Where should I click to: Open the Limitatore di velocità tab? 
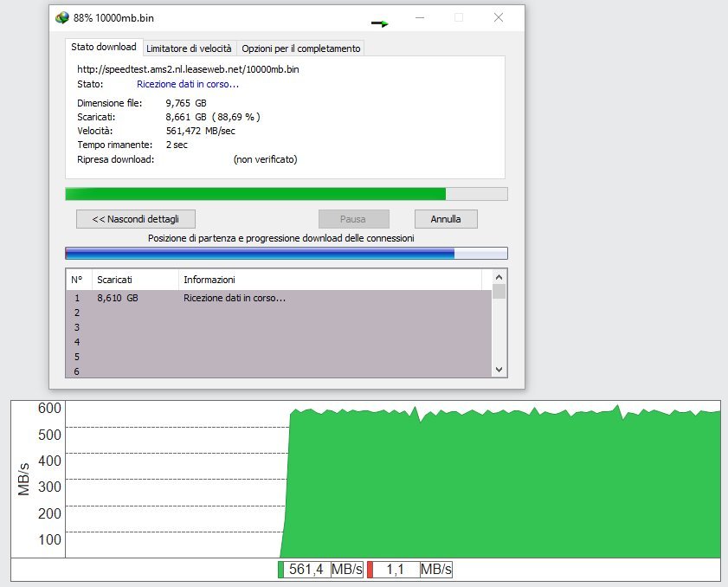(x=189, y=48)
